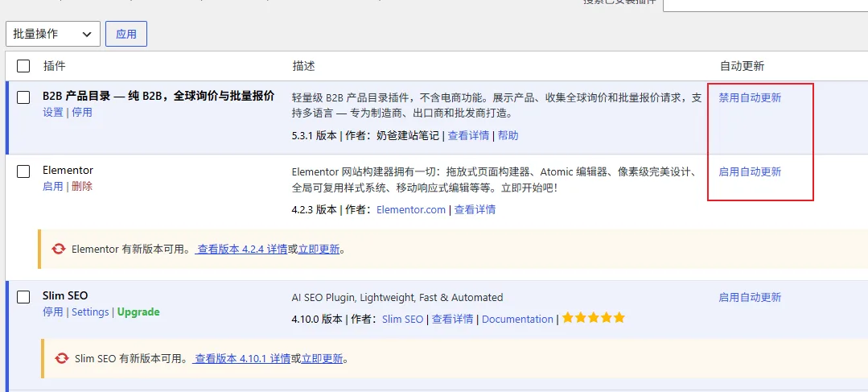
Task: Open 查看版本 4.2.4 详情 link
Action: [x=241, y=250]
